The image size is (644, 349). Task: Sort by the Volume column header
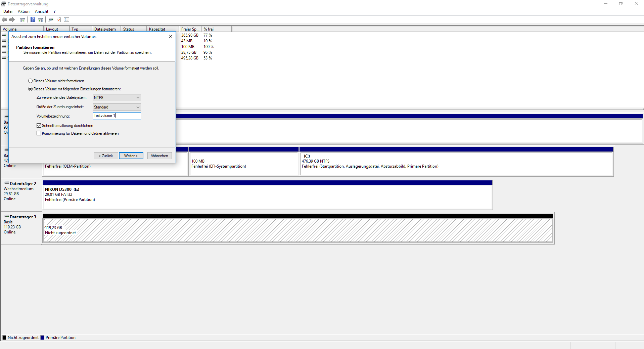(22, 29)
